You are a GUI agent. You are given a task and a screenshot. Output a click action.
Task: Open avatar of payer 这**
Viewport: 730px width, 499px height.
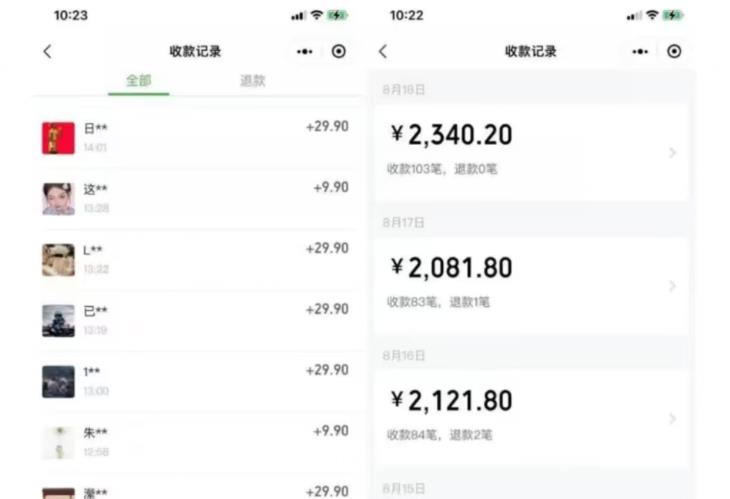click(x=58, y=198)
